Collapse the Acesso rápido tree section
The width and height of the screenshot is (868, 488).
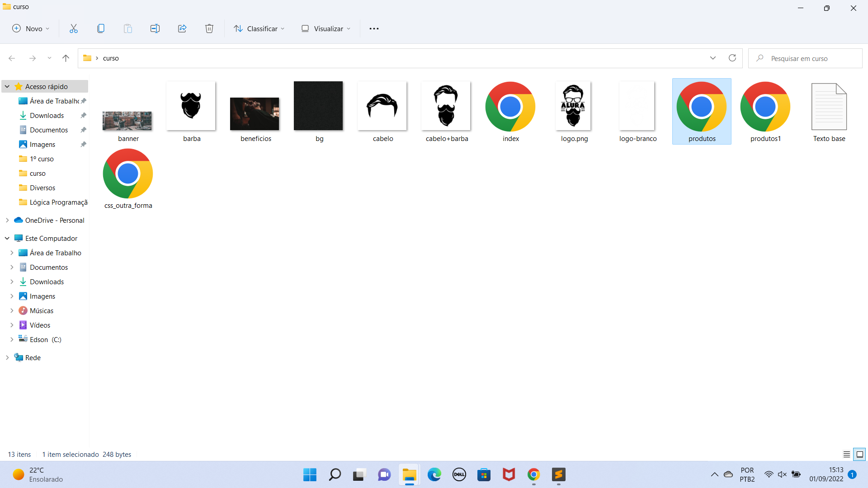coord(7,86)
